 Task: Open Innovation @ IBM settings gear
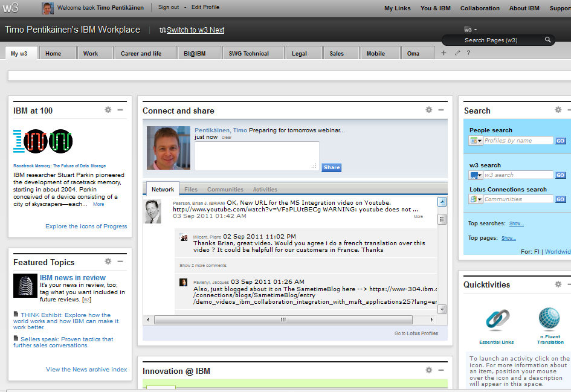429,370
